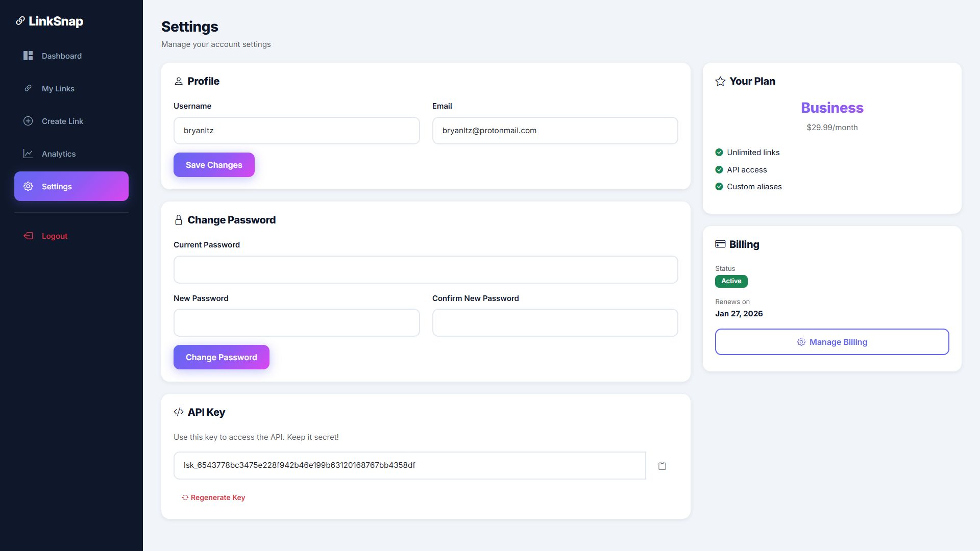Click the Regenerate Key refresh icon

(185, 497)
